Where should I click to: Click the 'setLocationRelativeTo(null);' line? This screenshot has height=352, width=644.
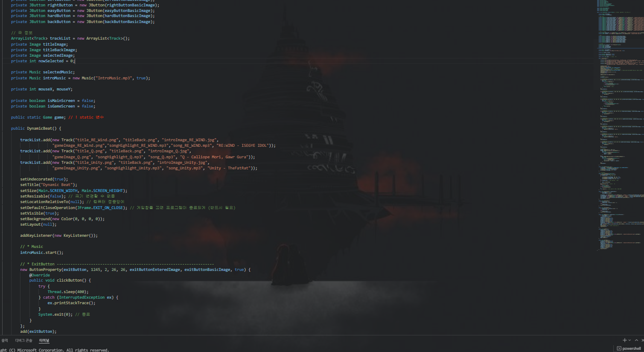(x=52, y=202)
